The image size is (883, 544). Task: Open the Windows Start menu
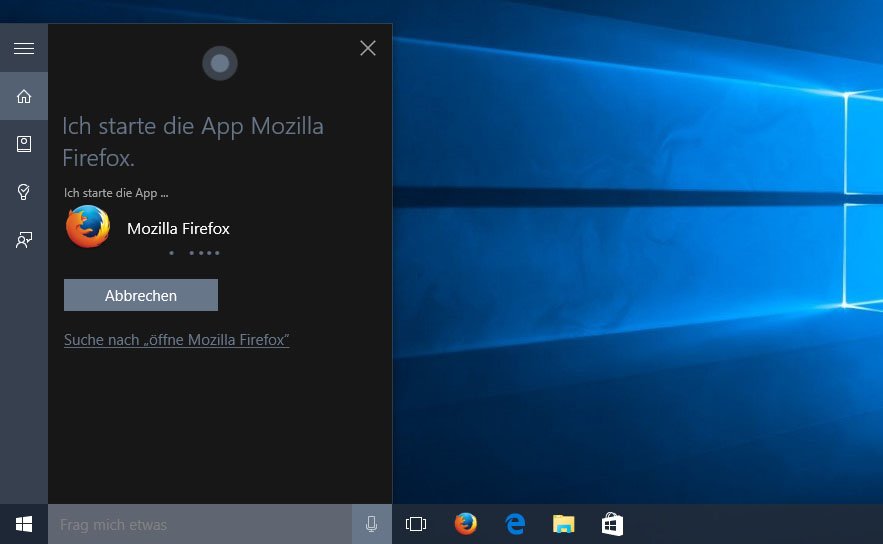24,524
